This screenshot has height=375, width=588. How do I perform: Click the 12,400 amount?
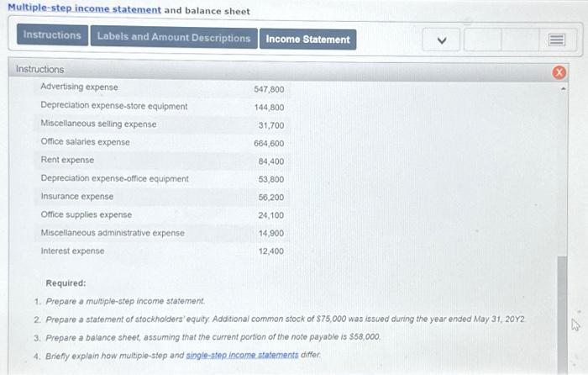pos(271,251)
